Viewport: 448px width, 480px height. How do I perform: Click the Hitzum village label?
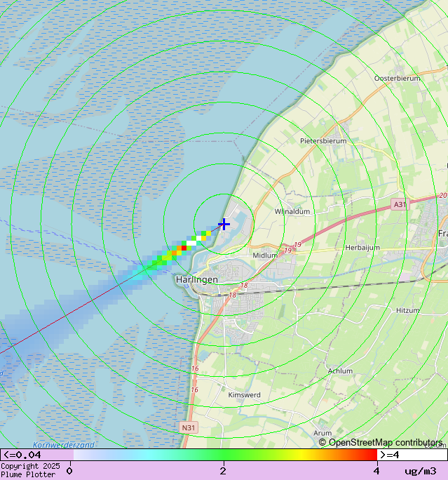pos(407,310)
